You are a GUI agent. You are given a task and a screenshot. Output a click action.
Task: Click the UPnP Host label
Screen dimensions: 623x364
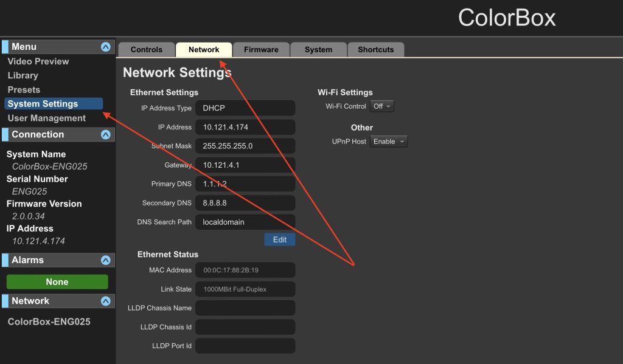[x=349, y=142]
